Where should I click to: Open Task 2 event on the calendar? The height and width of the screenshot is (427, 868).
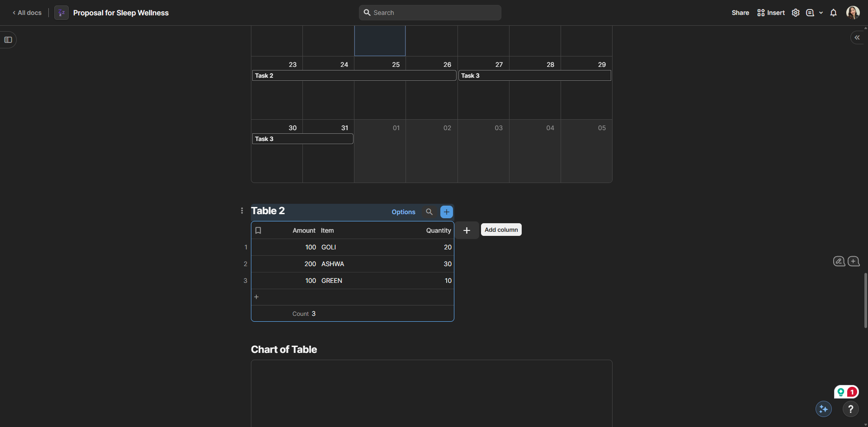(x=354, y=75)
